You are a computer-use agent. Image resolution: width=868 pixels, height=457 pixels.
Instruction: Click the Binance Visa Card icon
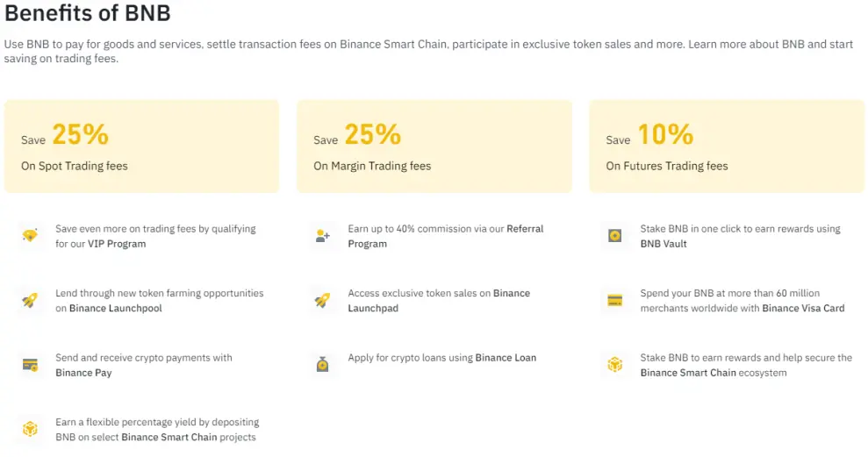click(615, 300)
